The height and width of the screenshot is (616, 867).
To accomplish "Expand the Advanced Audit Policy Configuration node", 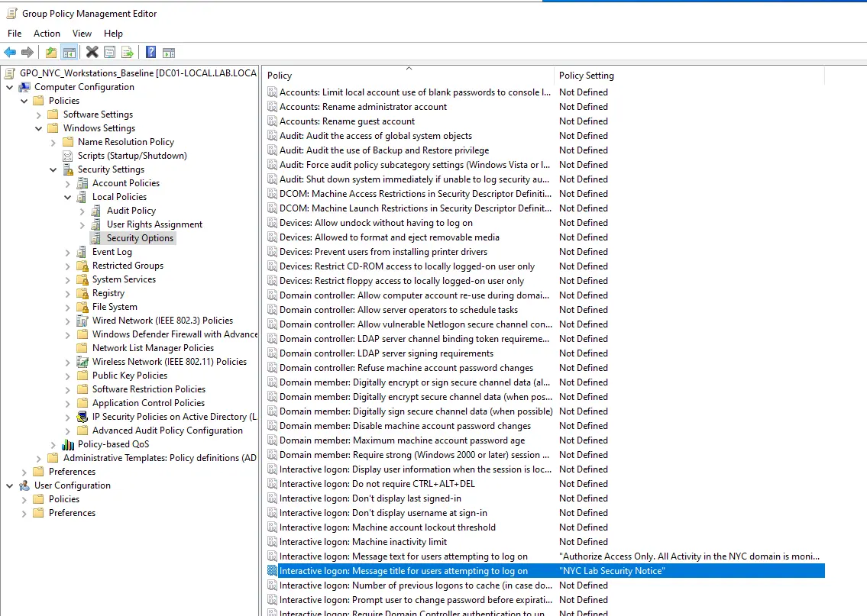I will click(x=67, y=431).
